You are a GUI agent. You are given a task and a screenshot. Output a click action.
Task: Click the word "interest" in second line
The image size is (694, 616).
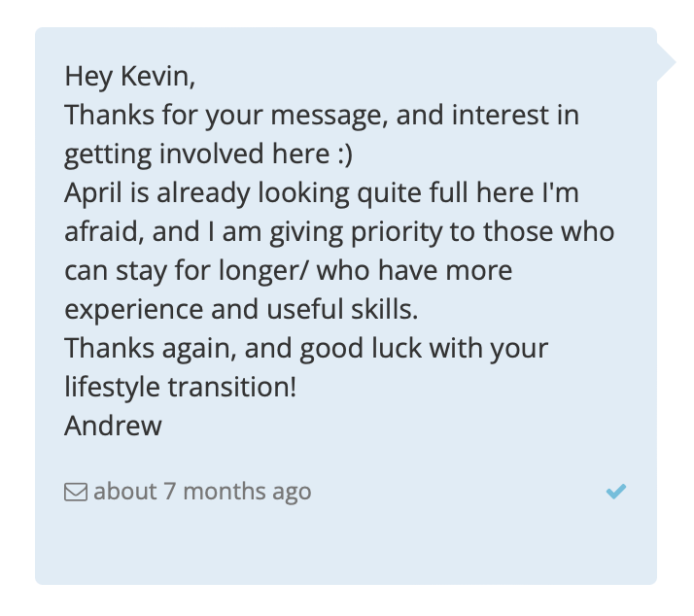pos(501,115)
